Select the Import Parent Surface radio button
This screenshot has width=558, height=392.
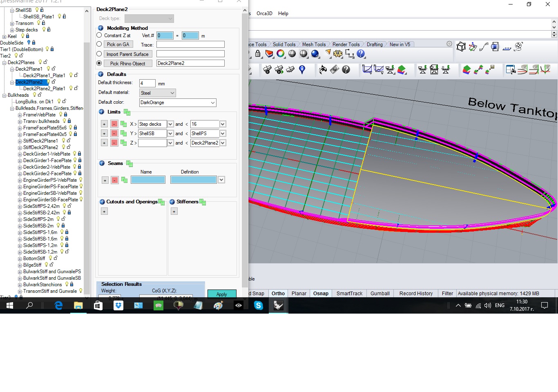(99, 54)
